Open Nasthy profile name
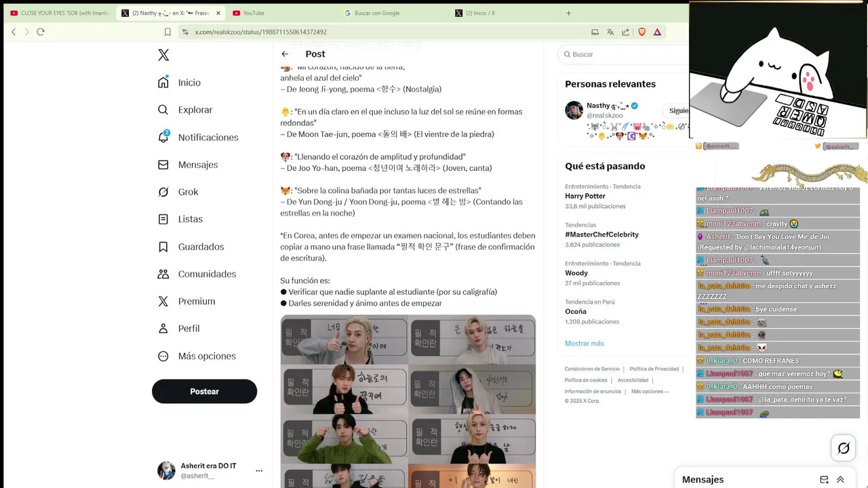The height and width of the screenshot is (488, 868). [x=608, y=106]
